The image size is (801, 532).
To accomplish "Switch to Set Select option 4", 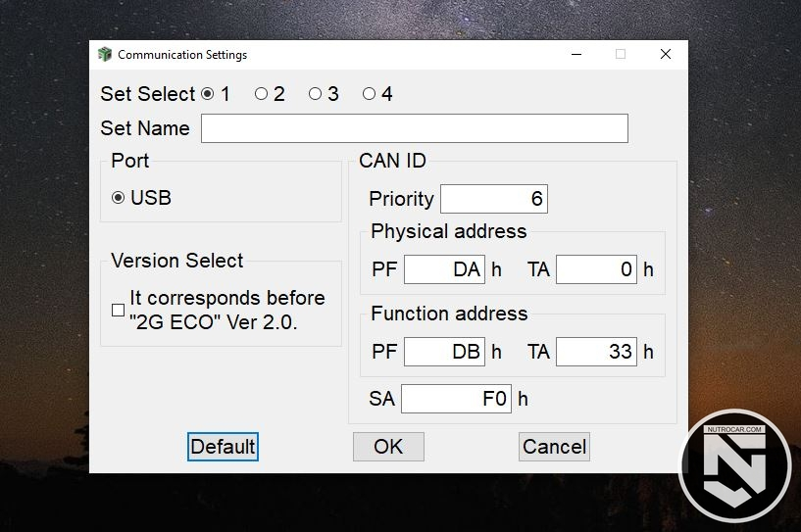I will pyautogui.click(x=369, y=94).
